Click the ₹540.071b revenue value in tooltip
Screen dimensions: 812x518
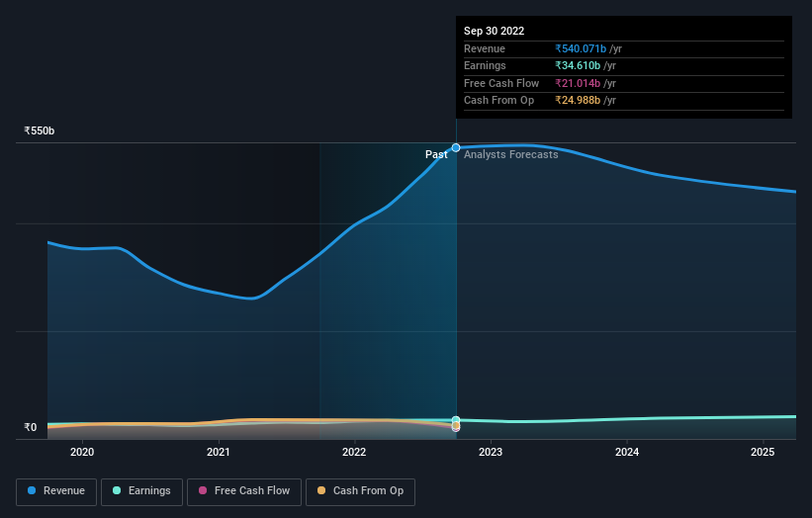click(581, 48)
